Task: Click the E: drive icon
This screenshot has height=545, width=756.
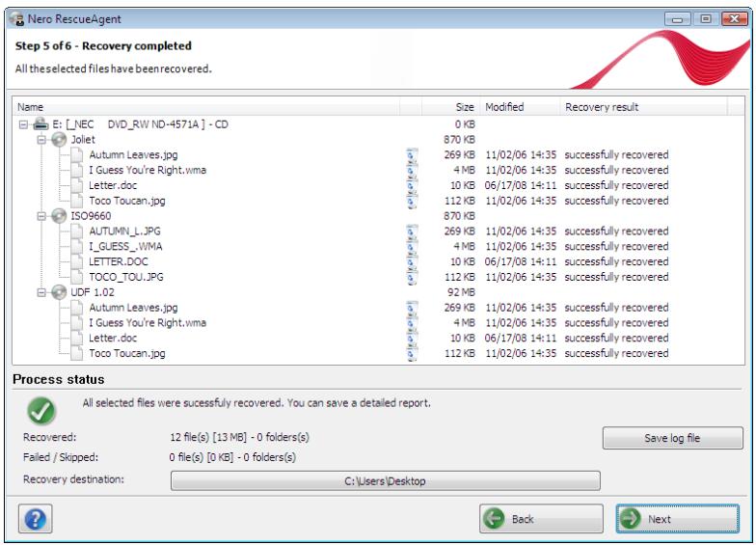Action: tap(40, 123)
